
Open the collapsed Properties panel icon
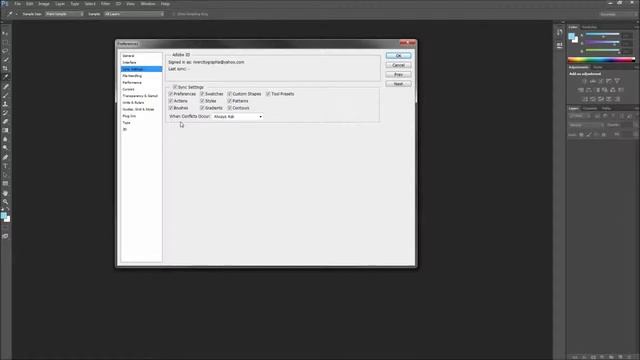click(560, 45)
